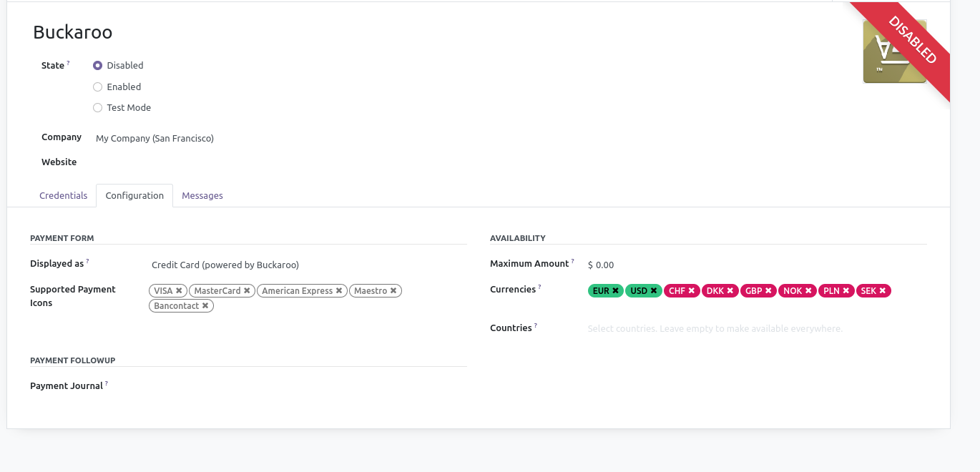This screenshot has width=980, height=472.
Task: Show help tooltip for Countries
Action: (x=536, y=325)
